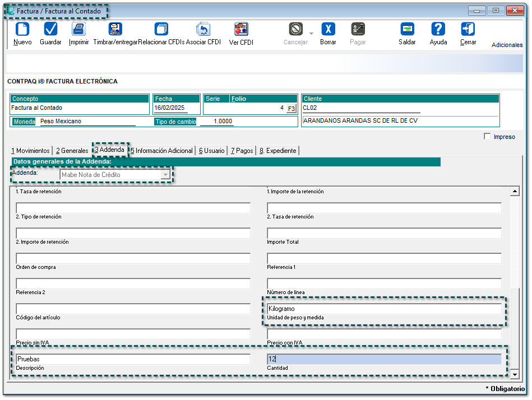Click the Saldar toolbar icon
This screenshot has width=532, height=400.
407,30
